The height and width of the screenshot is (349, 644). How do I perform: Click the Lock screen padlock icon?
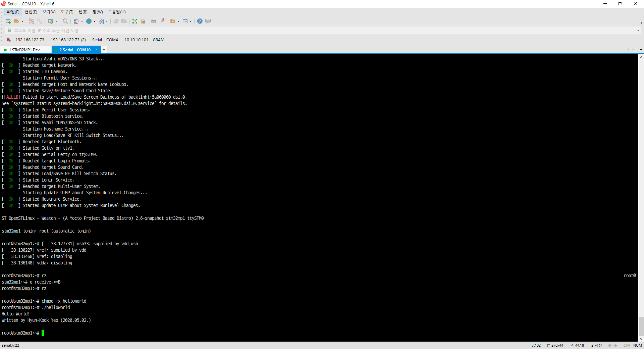(x=143, y=21)
